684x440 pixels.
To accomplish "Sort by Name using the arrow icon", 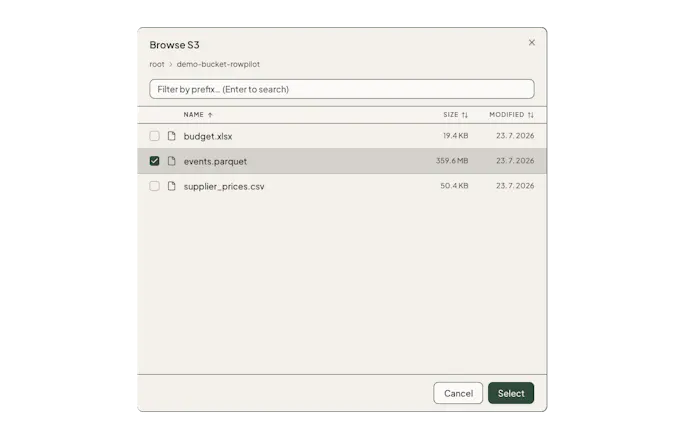I will click(210, 115).
